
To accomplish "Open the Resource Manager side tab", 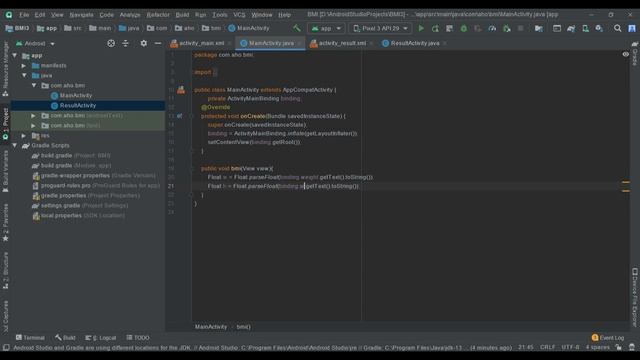I will coord(5,69).
